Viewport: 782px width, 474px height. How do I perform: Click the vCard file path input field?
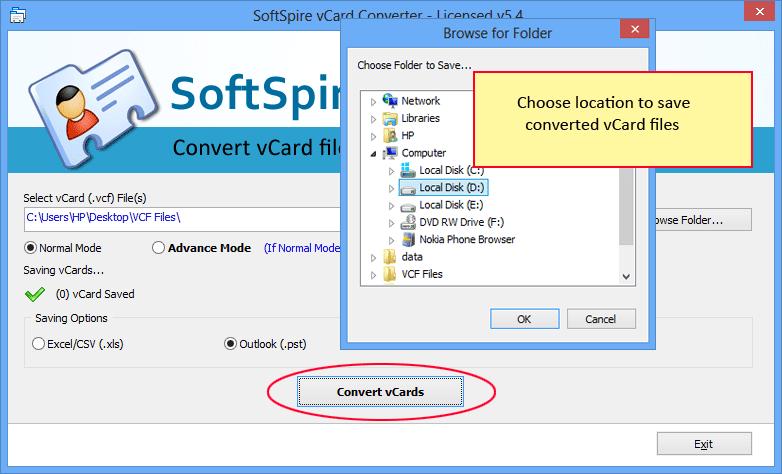coord(182,219)
